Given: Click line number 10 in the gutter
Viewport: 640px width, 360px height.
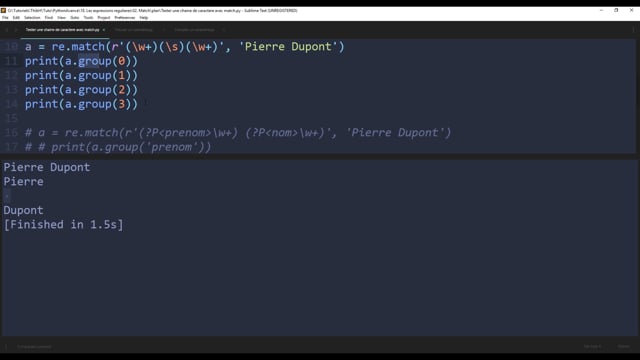Looking at the screenshot, I should click(11, 47).
